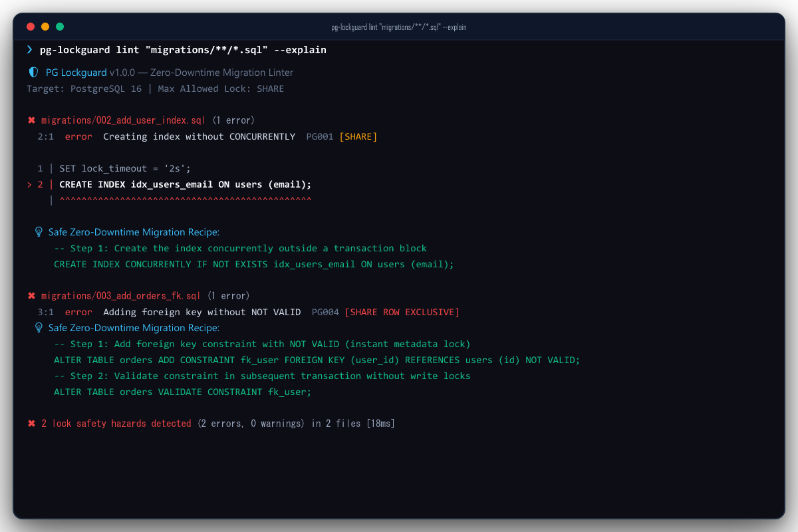Click rule code PG001
Viewport: 798px width, 532px height.
(x=320, y=136)
